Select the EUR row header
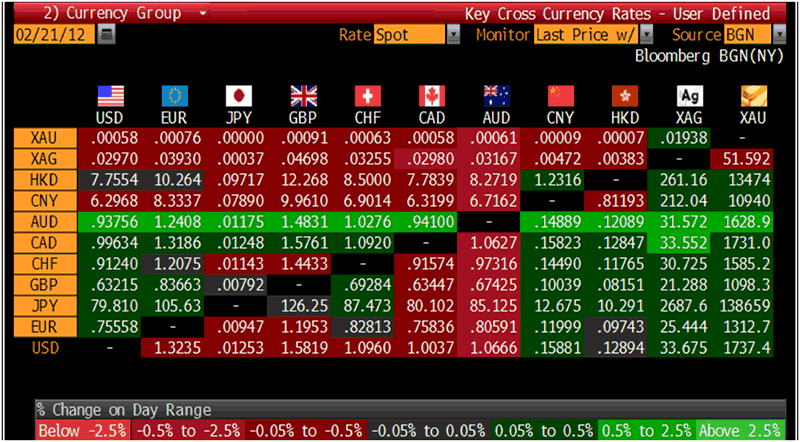Screen dimensions: 800x442 pos(45,327)
